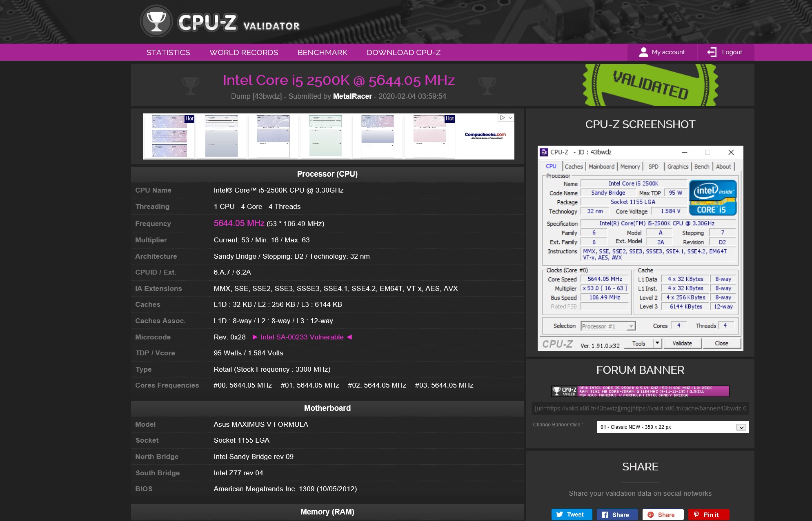Click the Pin it button

point(709,514)
